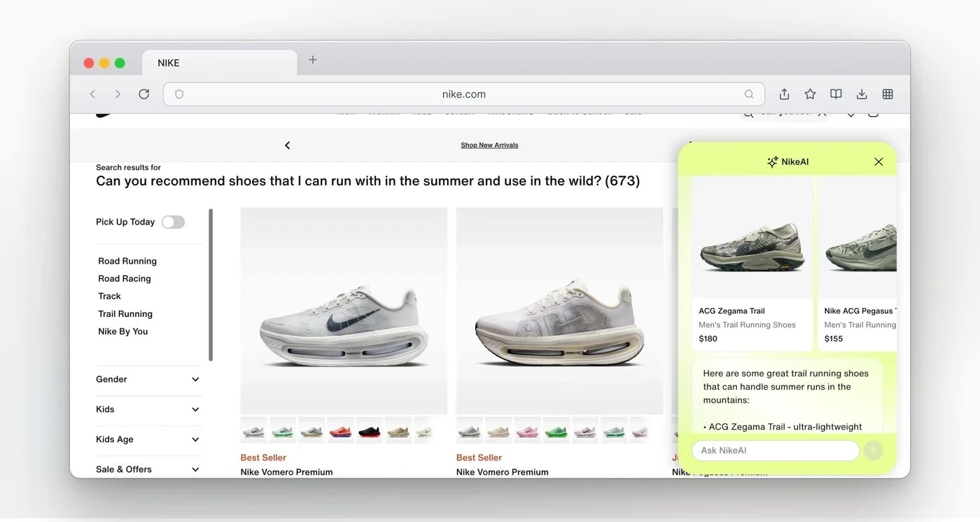Choose the black colorway thumbnail
Viewport: 980px width, 522px height.
coord(370,430)
